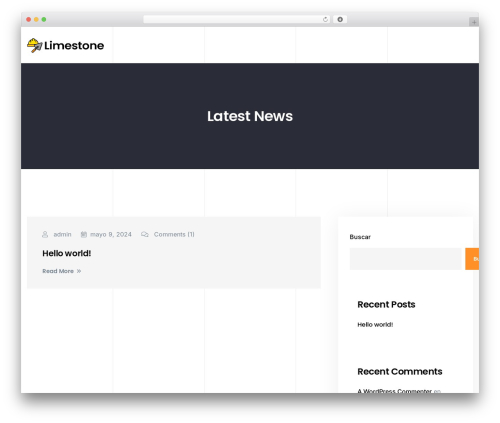
Task: Click A WordPress Commenter link
Action: coord(395,391)
